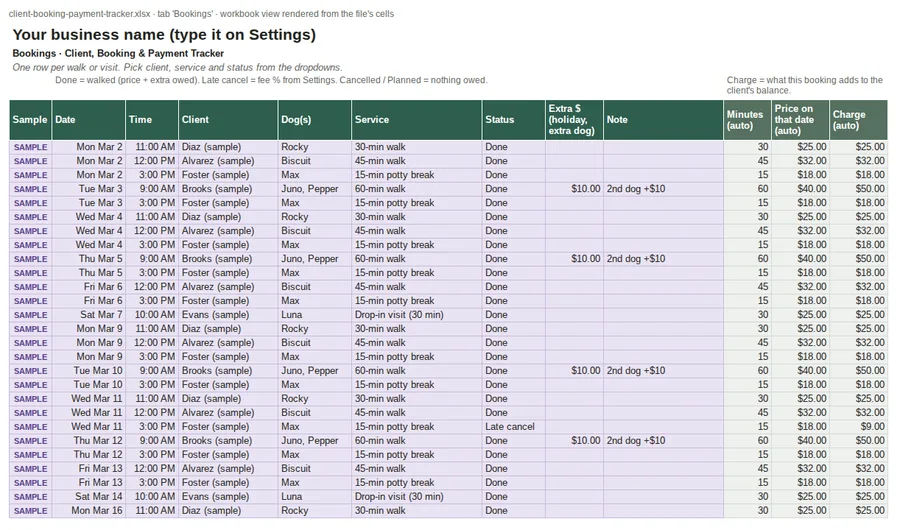Click the "One row per walk or visit" instruction line
The height and width of the screenshot is (530, 900).
coord(177,67)
